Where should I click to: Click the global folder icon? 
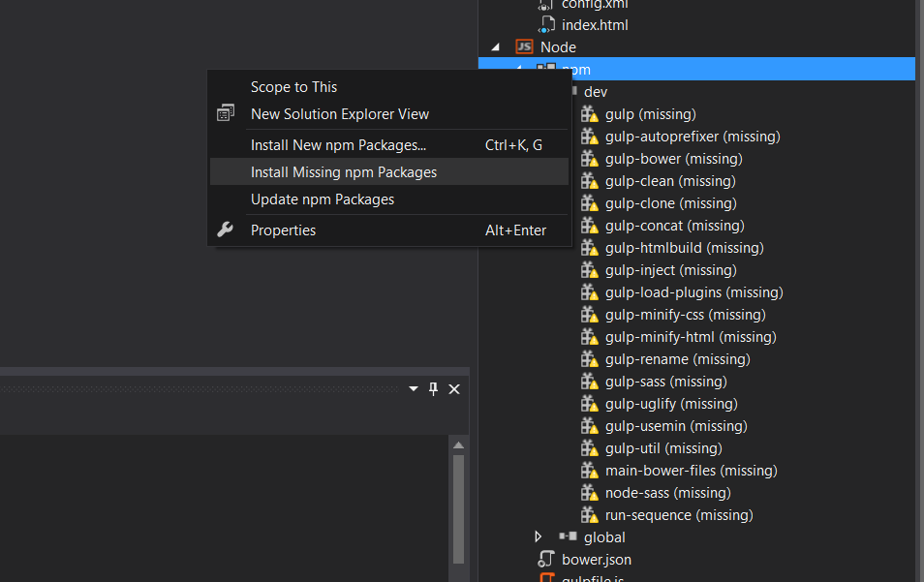(x=569, y=536)
